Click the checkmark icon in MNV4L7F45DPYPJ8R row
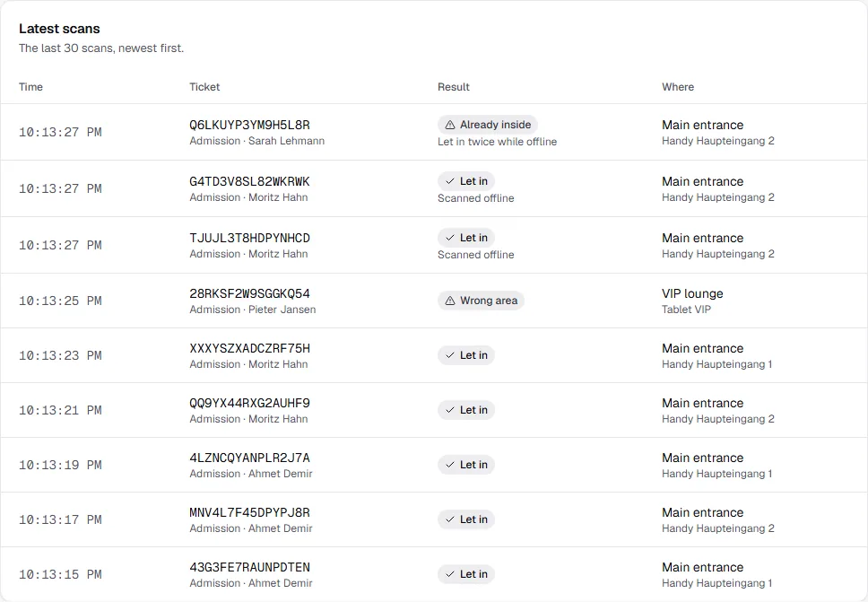The image size is (868, 602). pos(450,519)
